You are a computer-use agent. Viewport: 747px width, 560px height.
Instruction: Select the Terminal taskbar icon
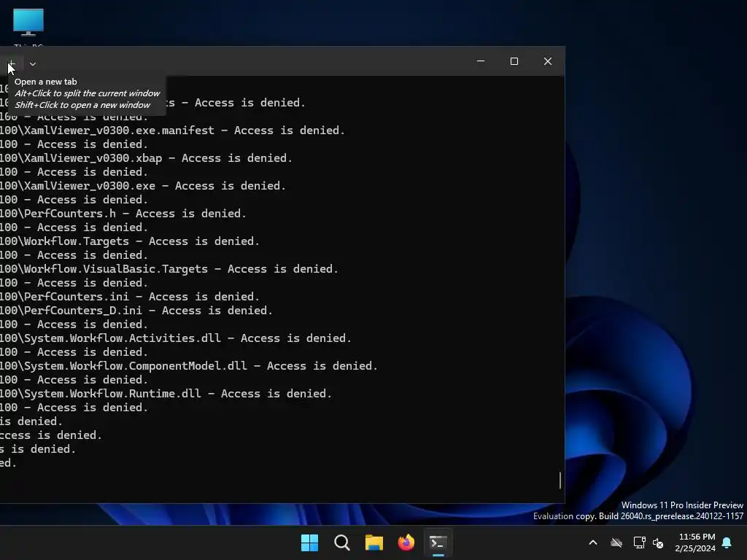438,542
